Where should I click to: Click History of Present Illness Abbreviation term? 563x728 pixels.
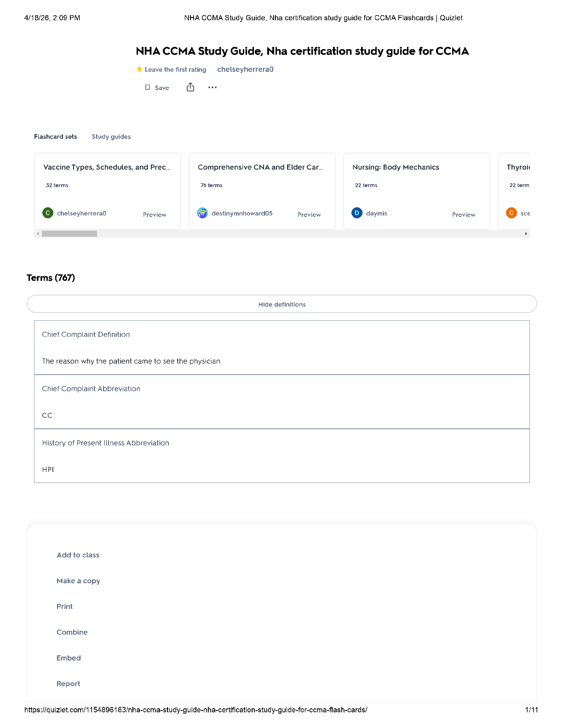tap(106, 443)
